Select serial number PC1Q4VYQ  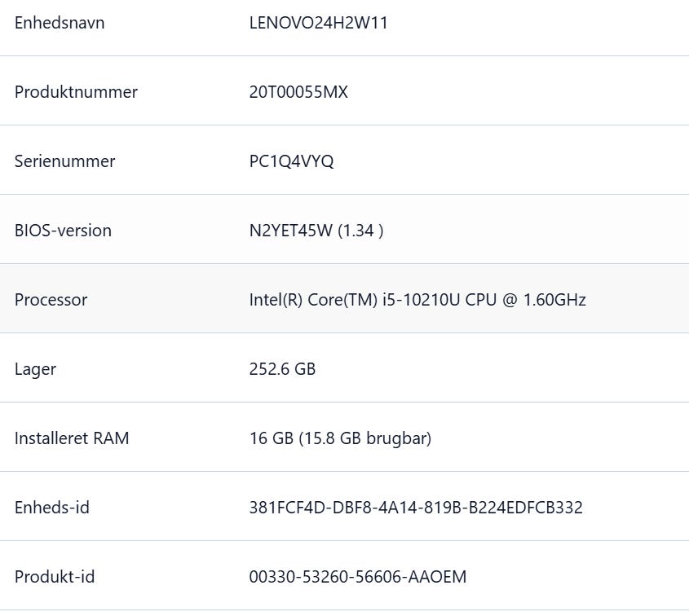[x=291, y=161]
